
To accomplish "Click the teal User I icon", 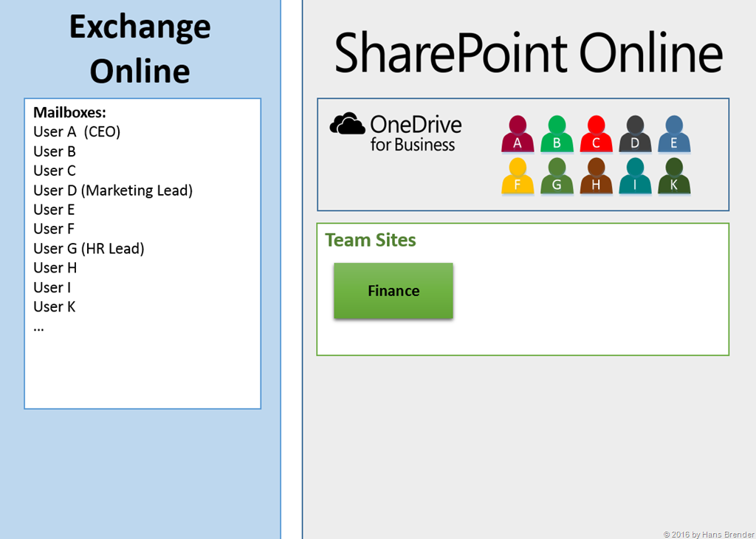I will click(x=635, y=177).
